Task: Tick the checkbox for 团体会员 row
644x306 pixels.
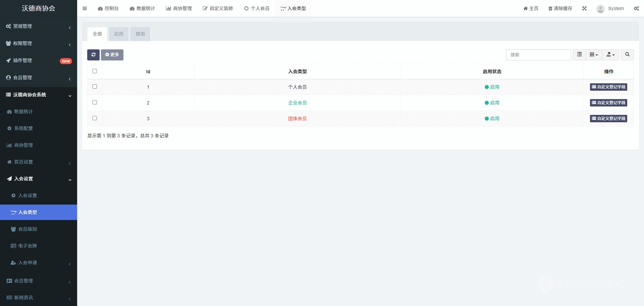Action: pos(95,118)
